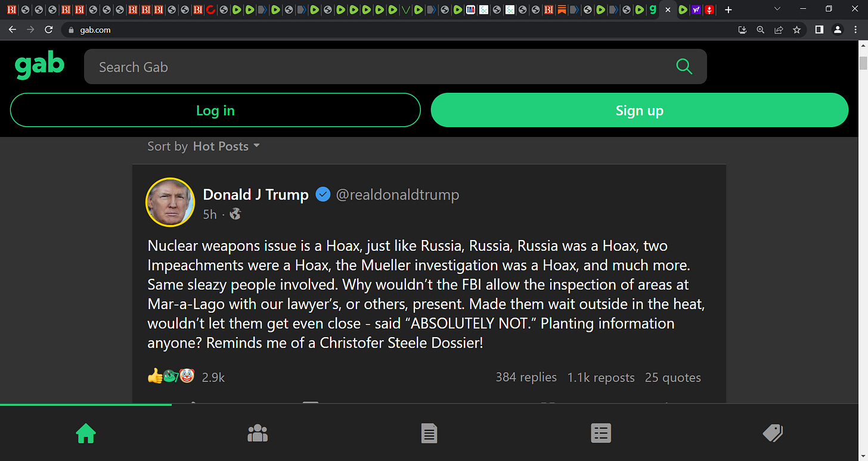This screenshot has width=868, height=461.
Task: Click the Sign up button
Action: click(639, 110)
